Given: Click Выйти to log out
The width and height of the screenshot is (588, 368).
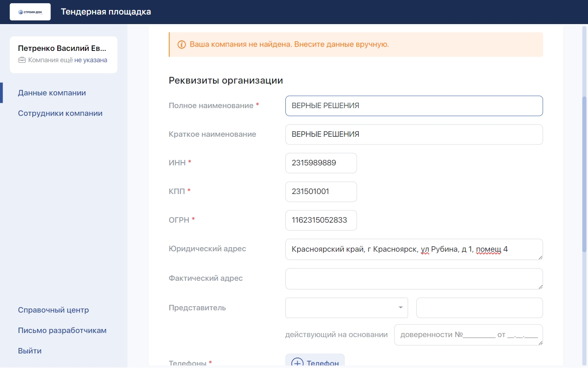Looking at the screenshot, I should click(30, 351).
